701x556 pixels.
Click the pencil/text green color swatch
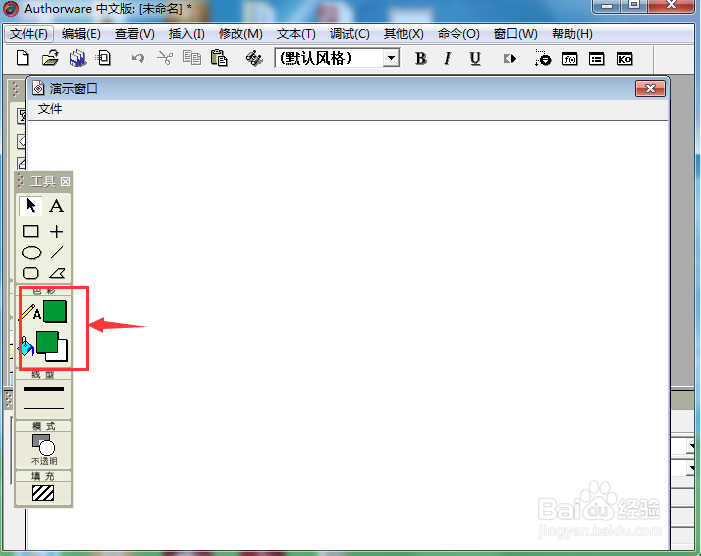pos(55,311)
